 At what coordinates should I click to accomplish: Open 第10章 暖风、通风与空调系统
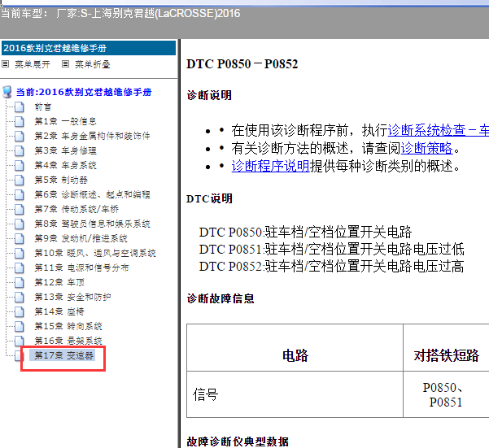click(95, 254)
